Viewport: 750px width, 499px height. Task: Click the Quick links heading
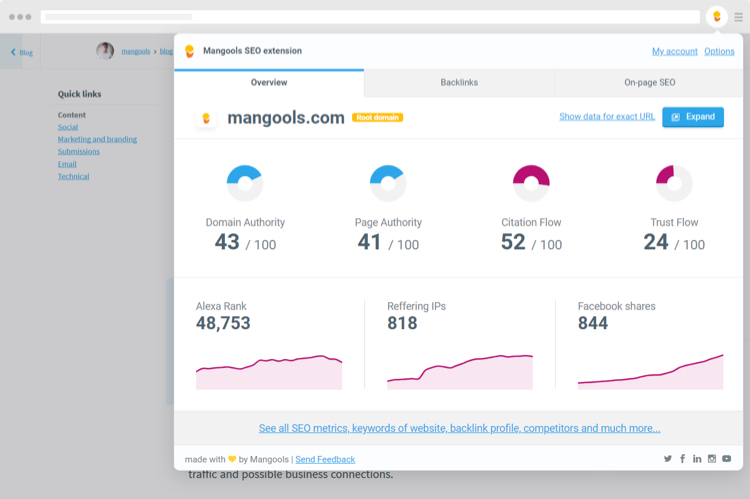(x=79, y=94)
